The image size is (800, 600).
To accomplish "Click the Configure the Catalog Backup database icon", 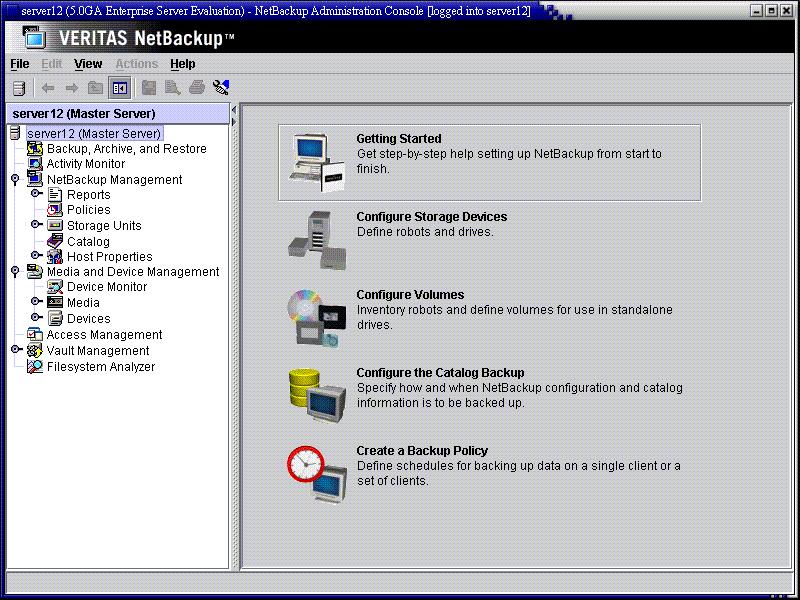I will click(x=317, y=396).
